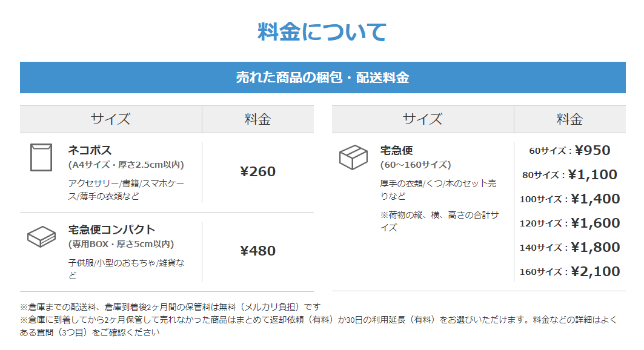This screenshot has height=350, width=644.
Task: Click the 宅急便 cardboard box icon
Action: tap(353, 157)
